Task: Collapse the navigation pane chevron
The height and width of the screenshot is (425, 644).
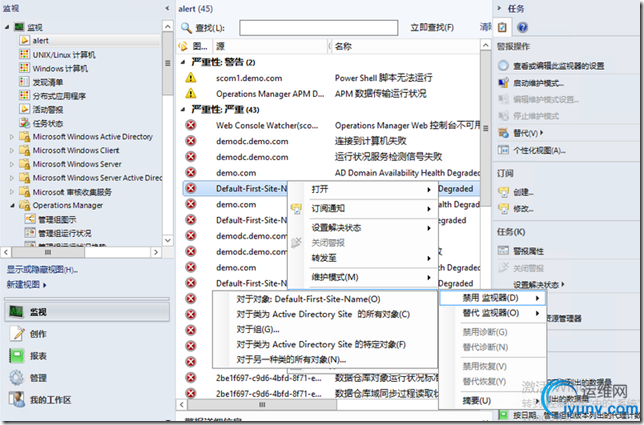Action: tap(167, 8)
